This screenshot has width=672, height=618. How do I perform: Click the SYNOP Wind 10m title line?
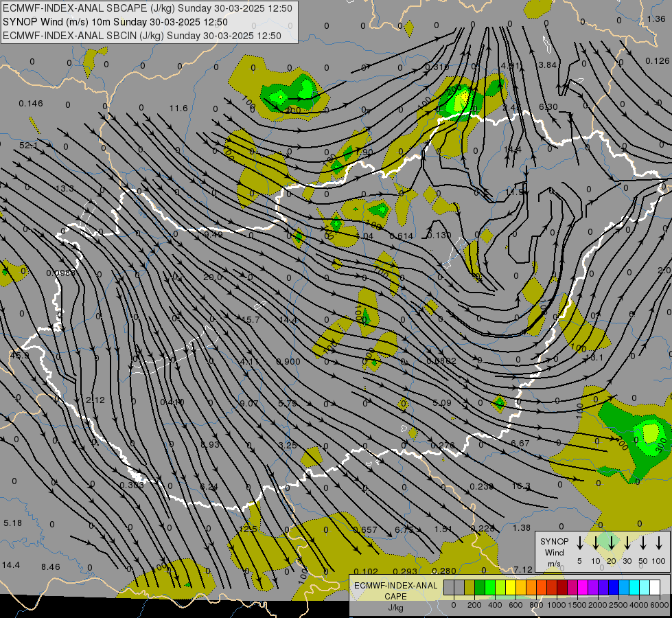(115, 22)
